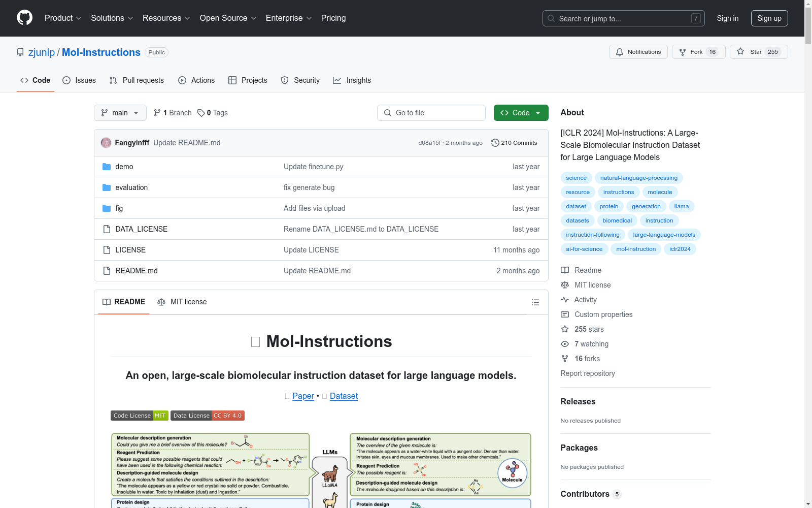Open the commit d08a15f hash link

pos(429,143)
